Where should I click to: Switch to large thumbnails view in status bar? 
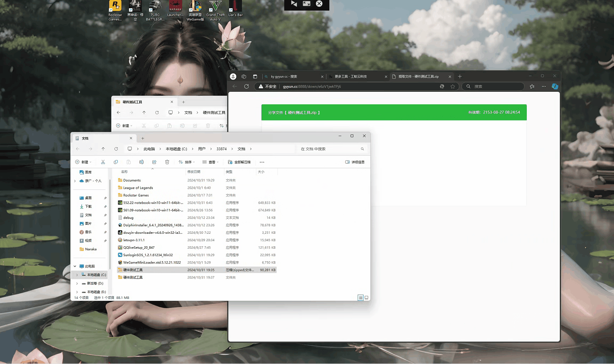(x=367, y=298)
